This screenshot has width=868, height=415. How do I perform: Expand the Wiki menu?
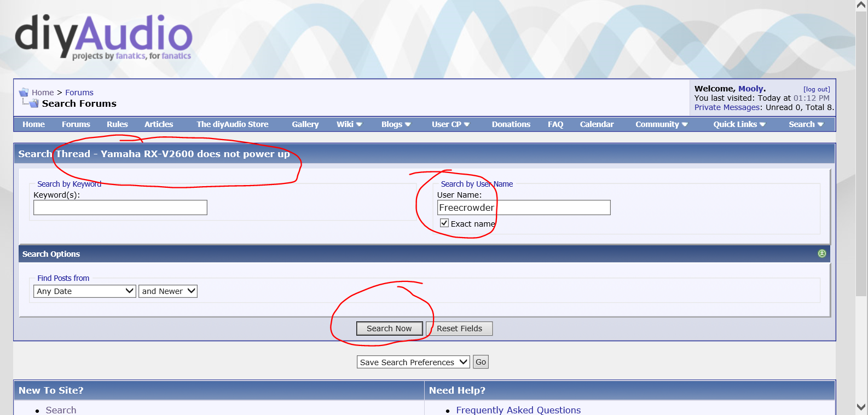tap(349, 124)
